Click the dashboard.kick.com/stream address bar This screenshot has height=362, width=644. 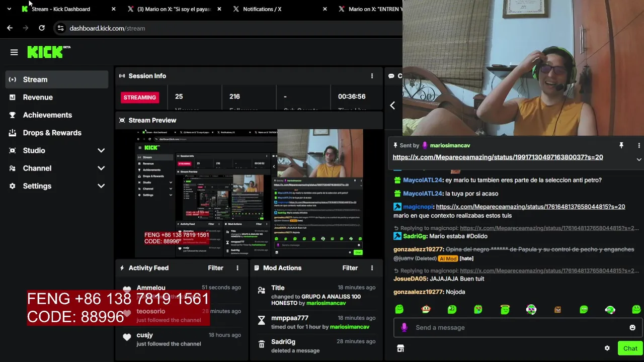pos(107,28)
